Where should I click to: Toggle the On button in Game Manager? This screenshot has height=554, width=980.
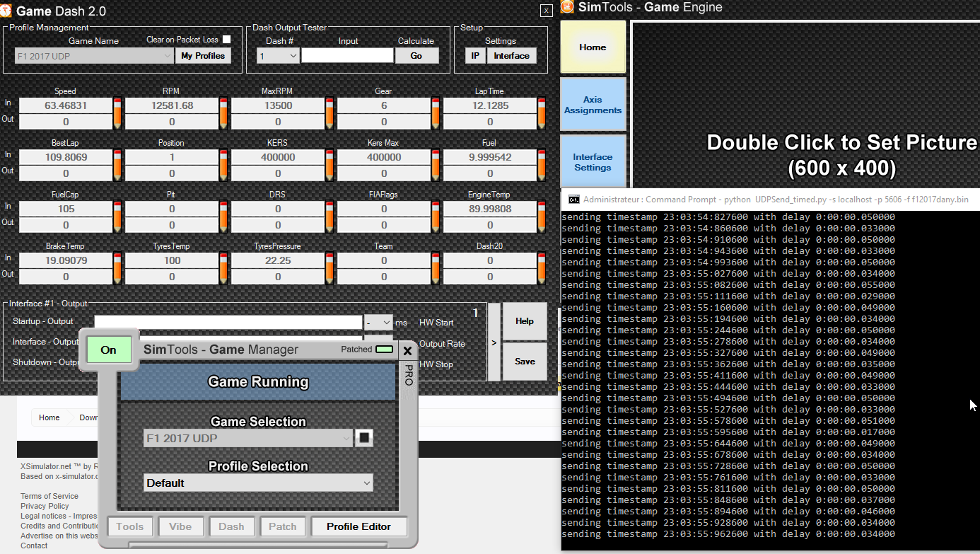[109, 350]
